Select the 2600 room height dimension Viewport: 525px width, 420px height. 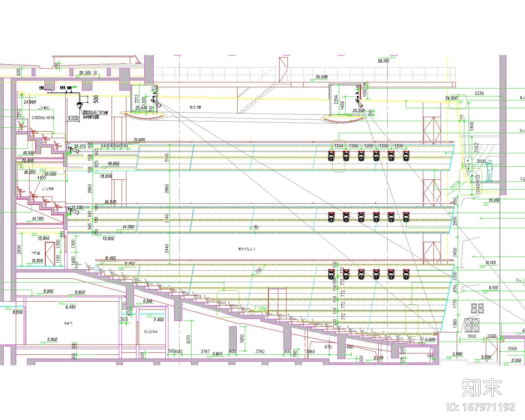pos(19,249)
